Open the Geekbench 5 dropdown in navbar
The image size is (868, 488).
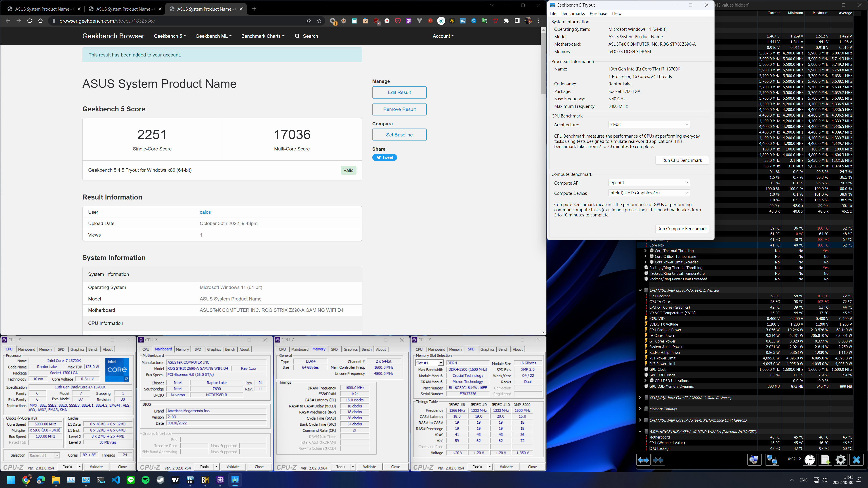click(170, 36)
